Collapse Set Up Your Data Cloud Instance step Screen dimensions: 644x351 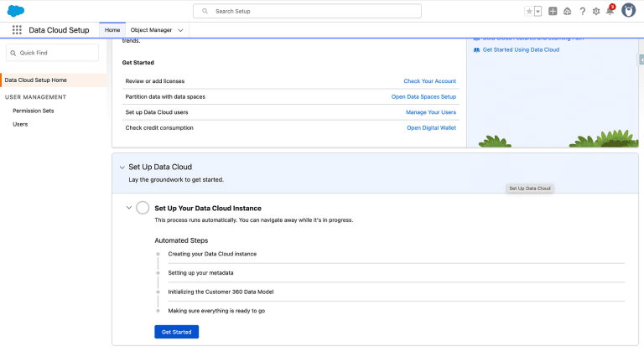pos(129,208)
